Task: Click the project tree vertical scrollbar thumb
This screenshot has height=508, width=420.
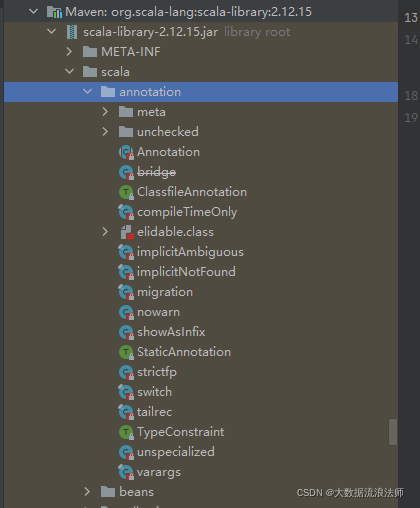Action: pyautogui.click(x=393, y=432)
